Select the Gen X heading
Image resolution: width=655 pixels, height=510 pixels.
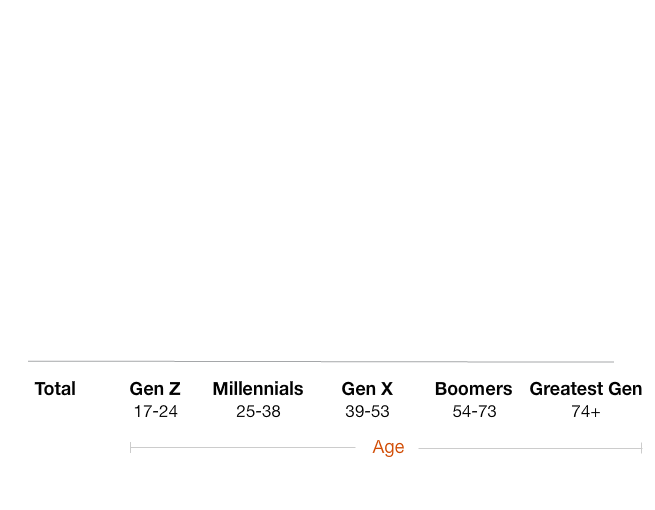click(367, 389)
